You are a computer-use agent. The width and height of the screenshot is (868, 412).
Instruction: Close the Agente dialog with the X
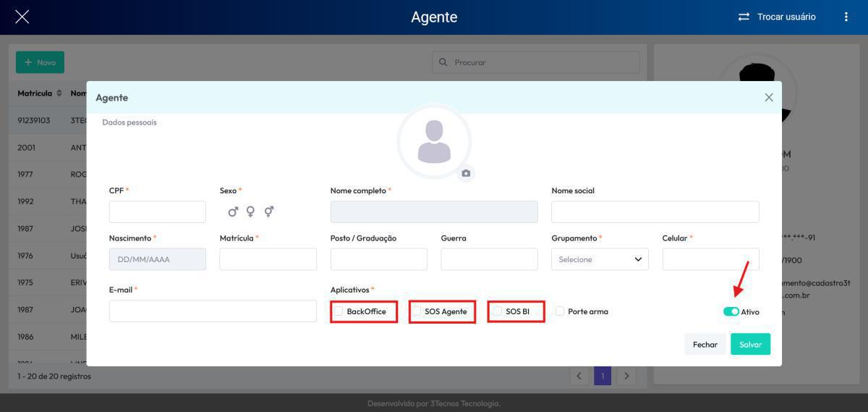click(x=769, y=97)
